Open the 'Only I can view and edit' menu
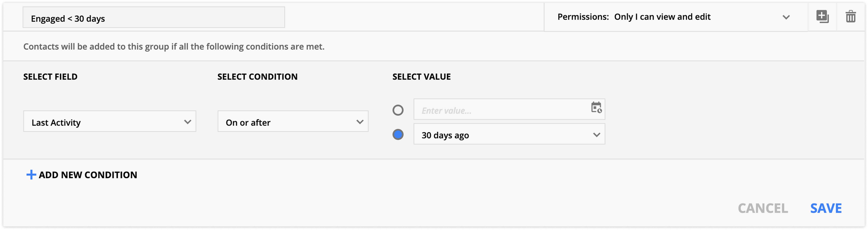 [x=662, y=17]
